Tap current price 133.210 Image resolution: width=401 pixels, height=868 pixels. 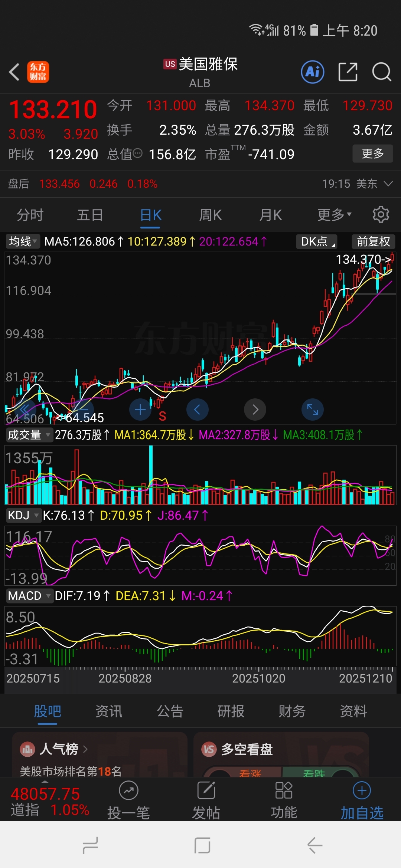coord(53,110)
